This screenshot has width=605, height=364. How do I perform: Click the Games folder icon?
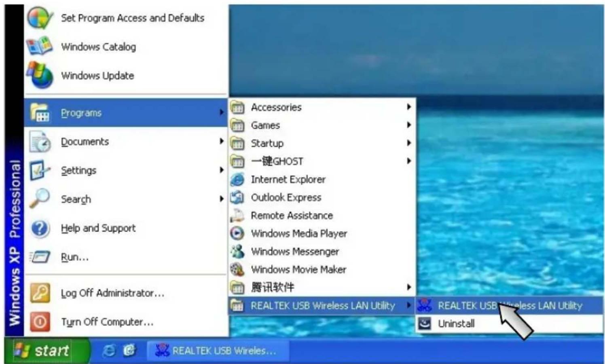tap(237, 125)
